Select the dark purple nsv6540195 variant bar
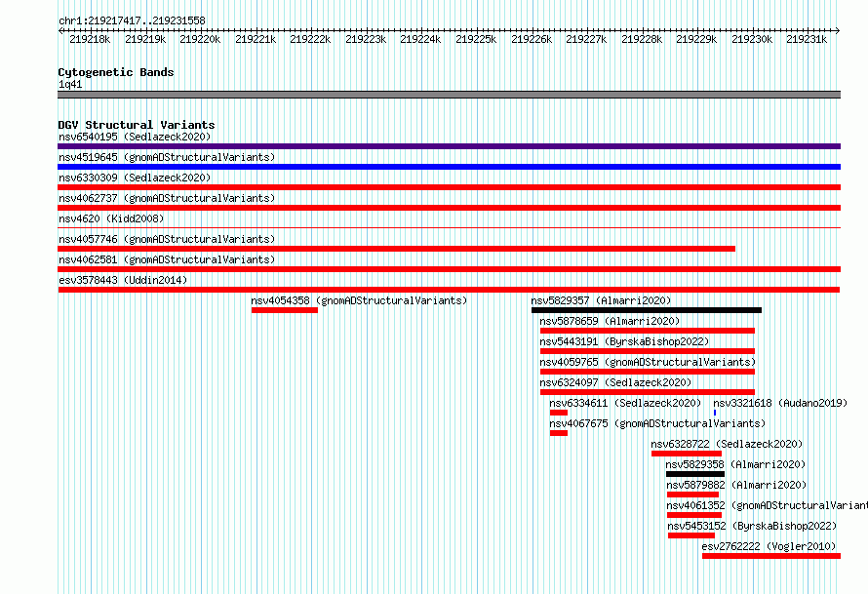 coord(449,146)
